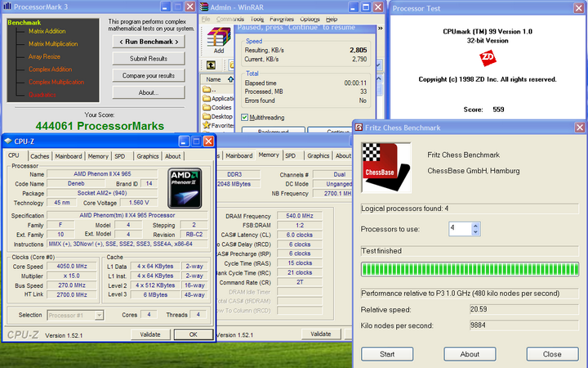Click the ChessBase logo in Fritz Chess Benchmark
Viewport: 588px width, 368px height.
click(385, 168)
